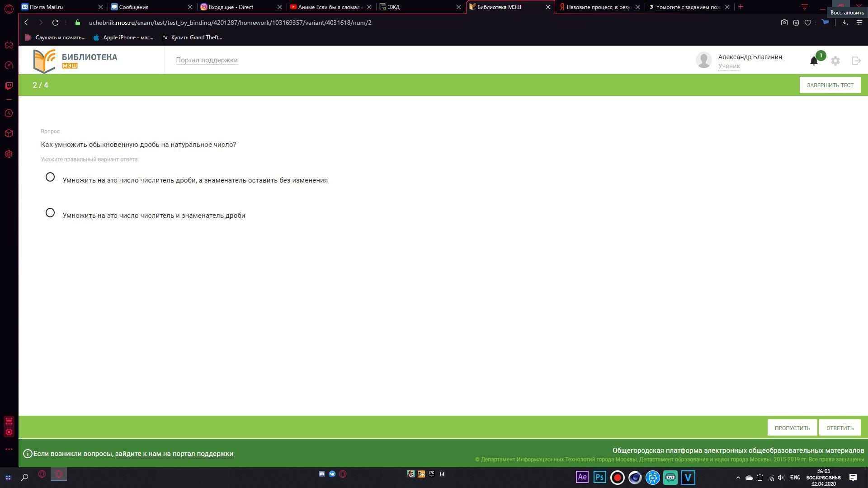Open the browser downloads icon
The width and height of the screenshot is (868, 488).
(844, 23)
